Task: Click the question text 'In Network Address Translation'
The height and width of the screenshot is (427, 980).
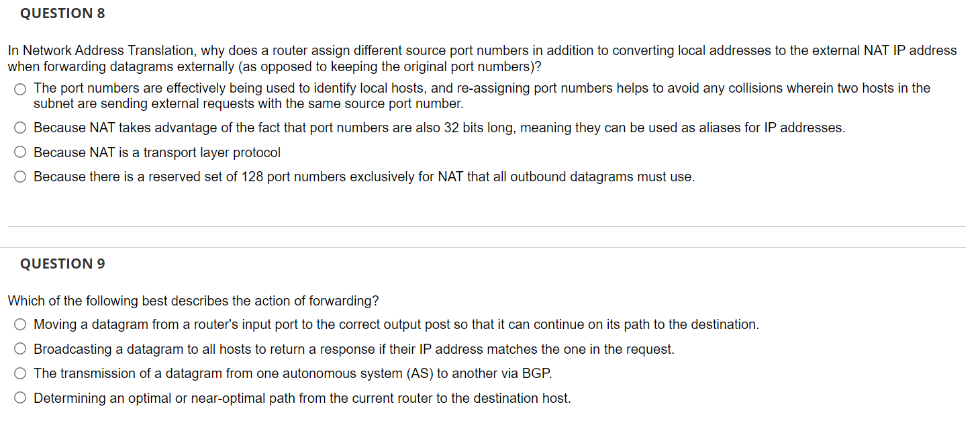Action: coord(482,59)
